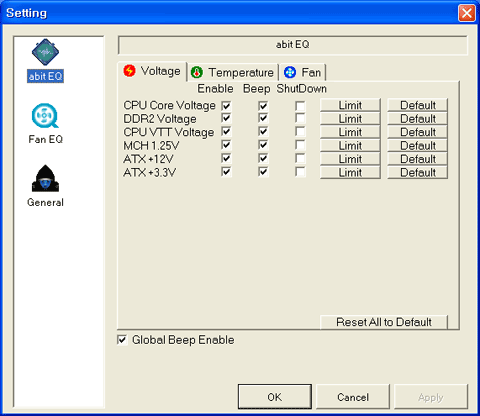Click Default for ATX +3.3V

pos(417,172)
